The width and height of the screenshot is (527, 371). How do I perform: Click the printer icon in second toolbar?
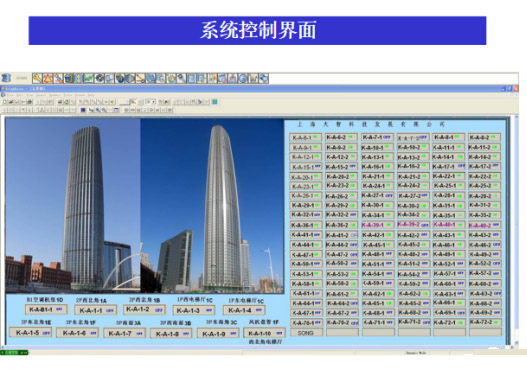click(30, 102)
